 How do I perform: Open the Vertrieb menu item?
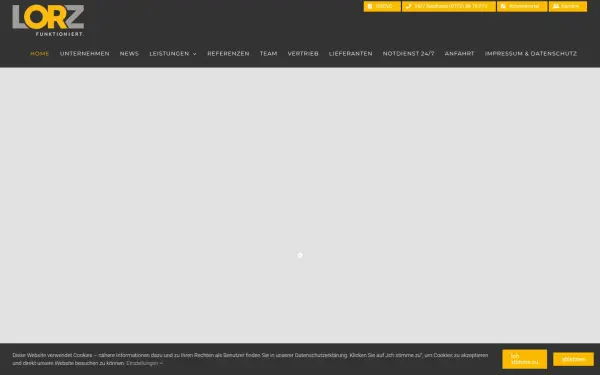click(x=303, y=54)
